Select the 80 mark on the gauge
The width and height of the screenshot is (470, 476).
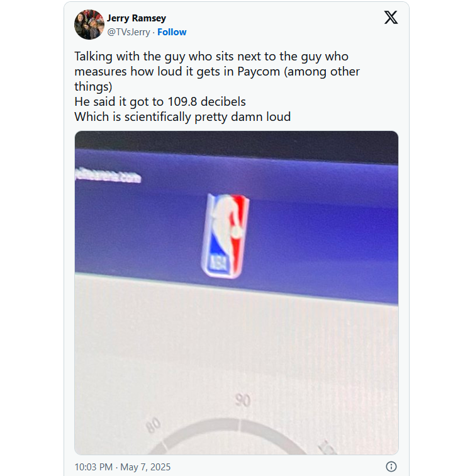[x=154, y=425]
